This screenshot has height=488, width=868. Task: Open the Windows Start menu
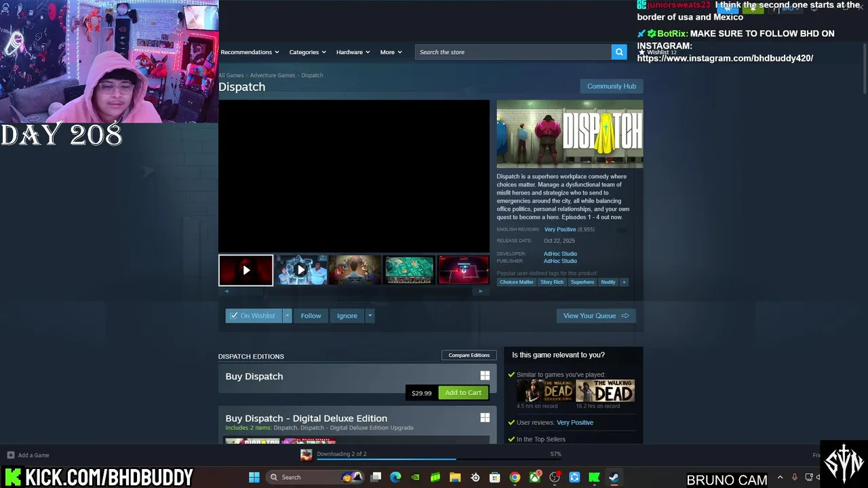(254, 477)
